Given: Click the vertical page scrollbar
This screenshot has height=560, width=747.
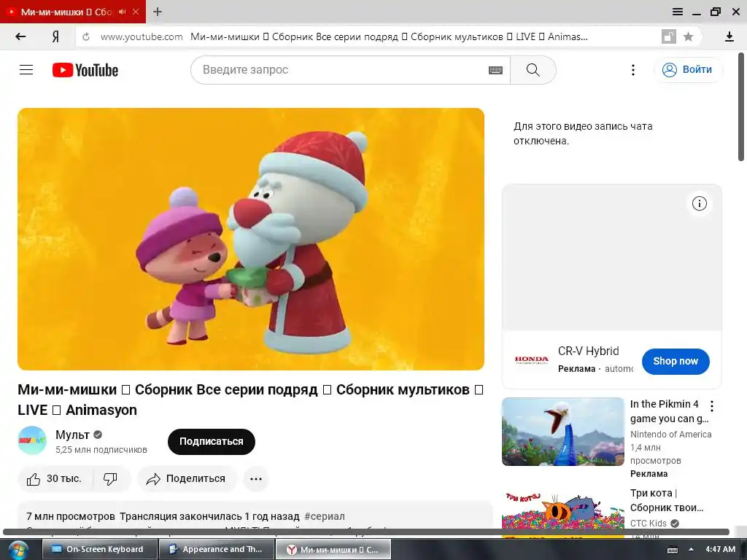Looking at the screenshot, I should click(742, 108).
